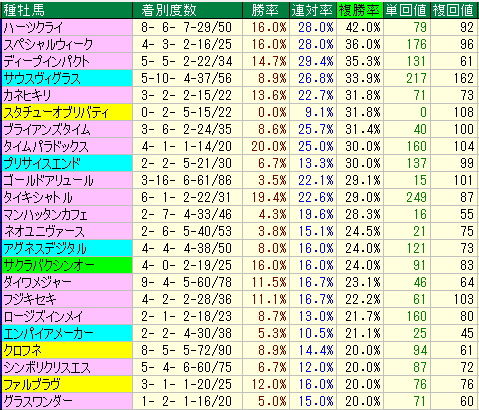Screen dimensions: 479x410
Task: Click ファルブラヴ win rate 12.0%
Action: [269, 384]
